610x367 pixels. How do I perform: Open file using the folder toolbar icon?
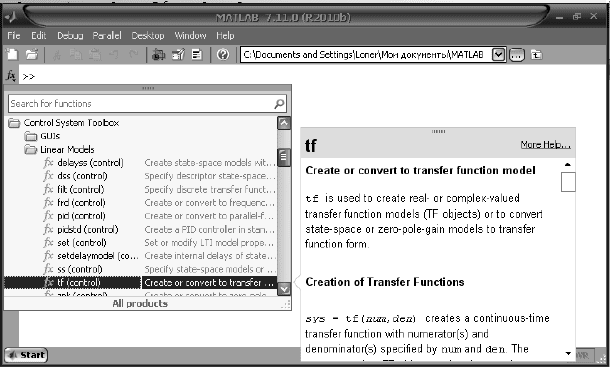coord(32,54)
